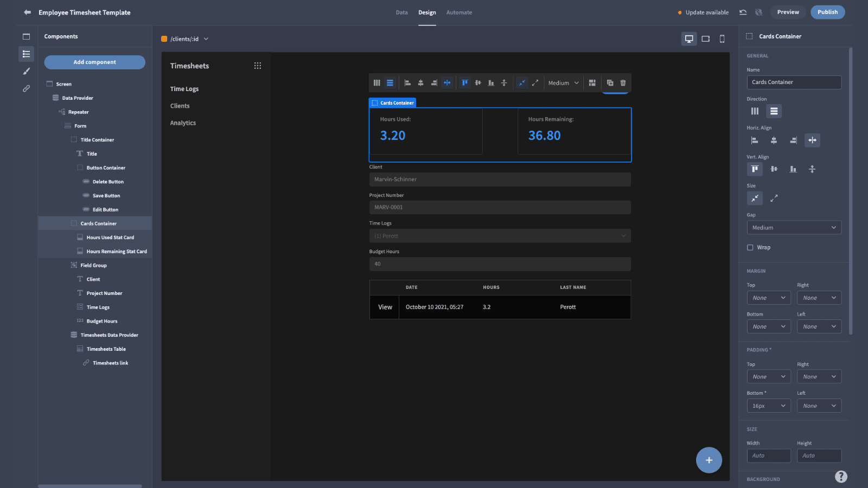Open the links icon in left sidebar
The height and width of the screenshot is (488, 868).
click(x=26, y=88)
